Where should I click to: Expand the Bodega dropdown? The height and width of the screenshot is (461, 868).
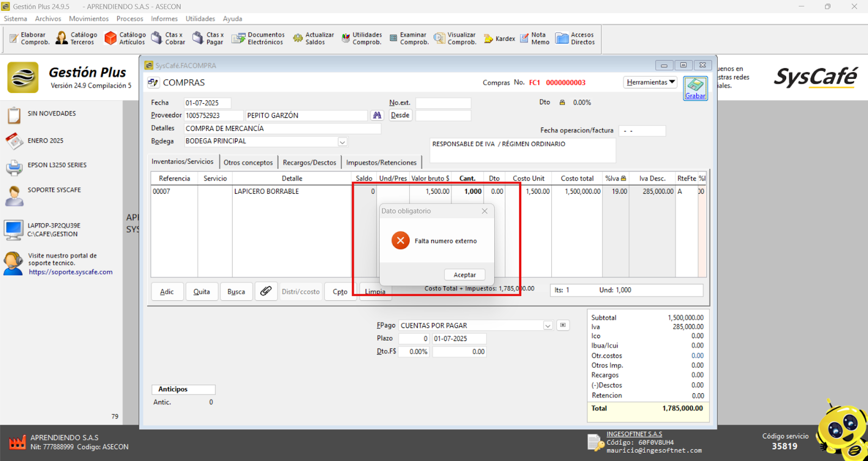click(342, 142)
